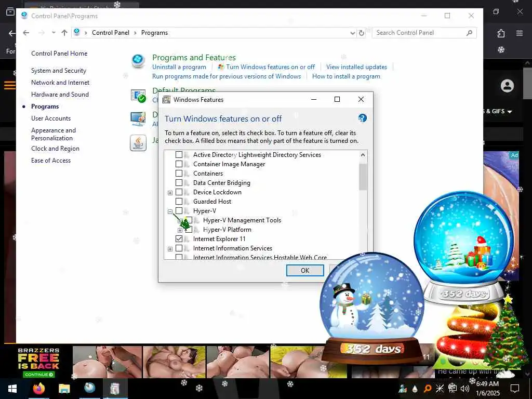Expand the Hyper-V Platform node
Image resolution: width=532 pixels, height=399 pixels.
pyautogui.click(x=180, y=230)
